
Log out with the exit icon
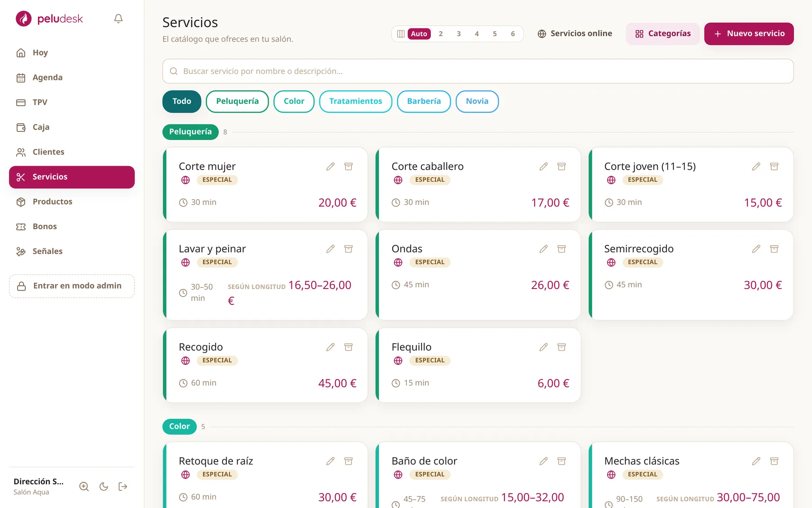coord(123,486)
